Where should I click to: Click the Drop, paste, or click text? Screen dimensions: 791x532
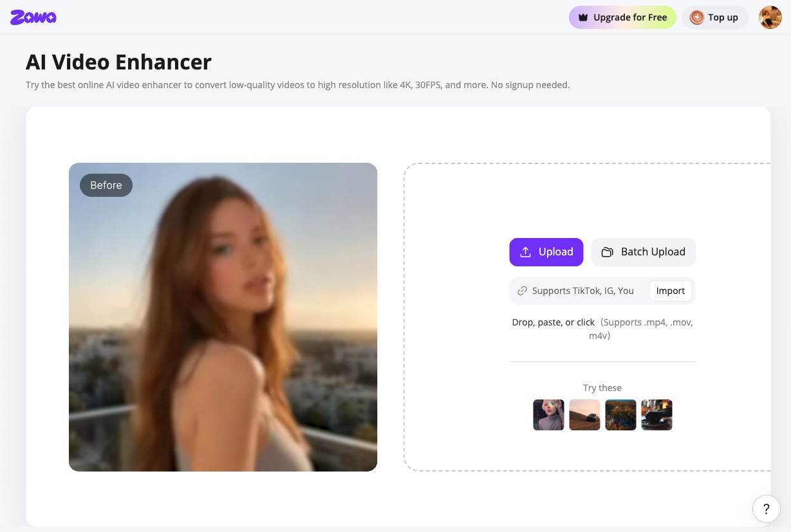(553, 322)
